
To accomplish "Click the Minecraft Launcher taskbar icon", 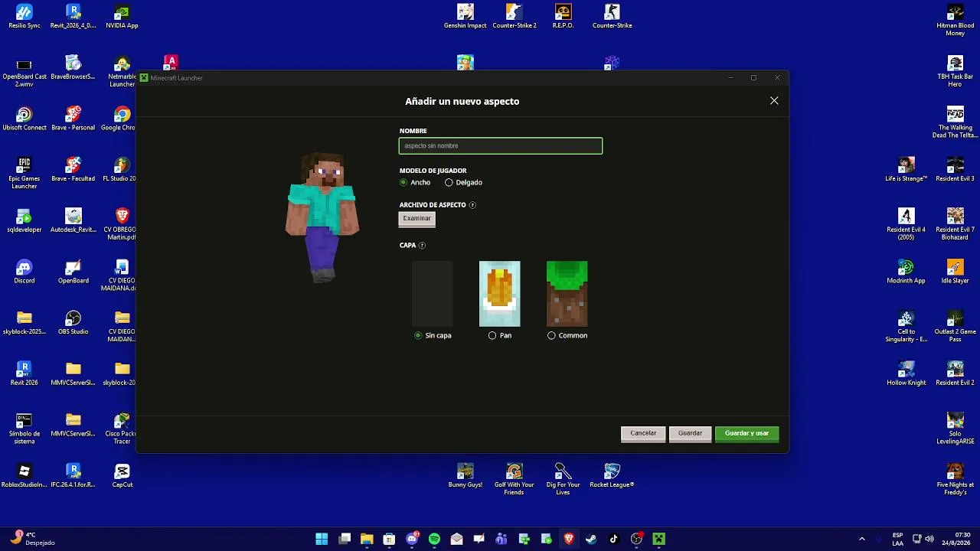I will pyautogui.click(x=658, y=539).
